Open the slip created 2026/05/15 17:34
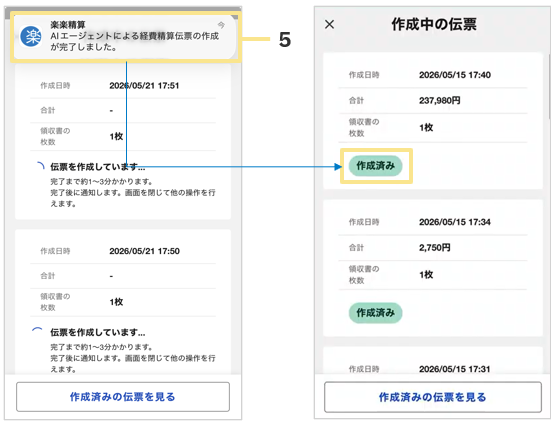The width and height of the screenshot is (553, 424). [x=433, y=268]
